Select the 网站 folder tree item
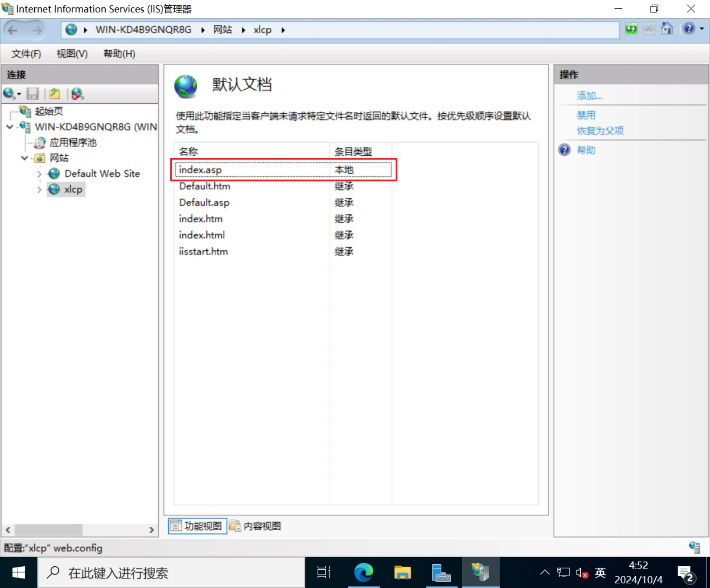The image size is (710, 588). [x=59, y=158]
